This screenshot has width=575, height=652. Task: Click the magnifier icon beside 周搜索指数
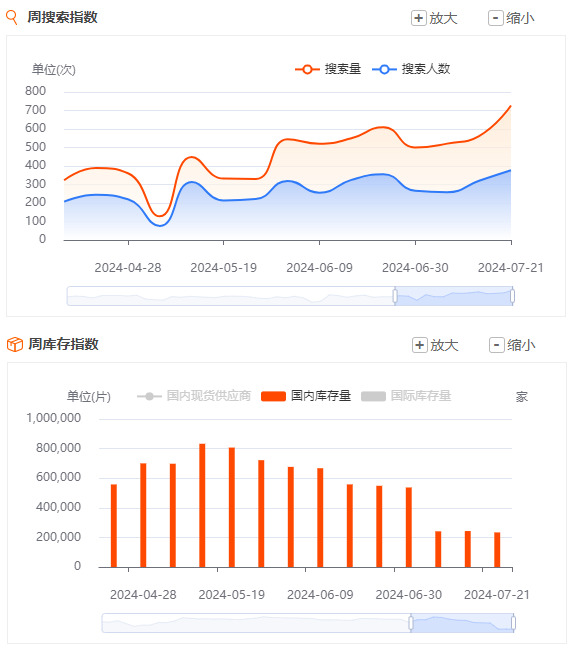pos(12,18)
